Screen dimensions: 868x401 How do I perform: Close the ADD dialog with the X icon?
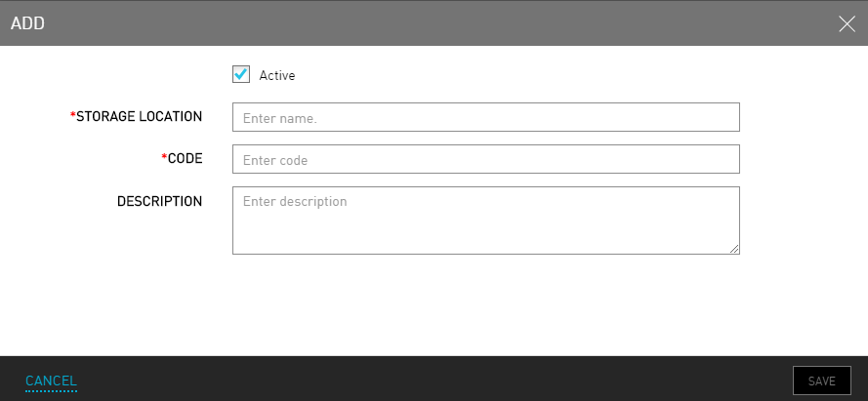coord(847,23)
